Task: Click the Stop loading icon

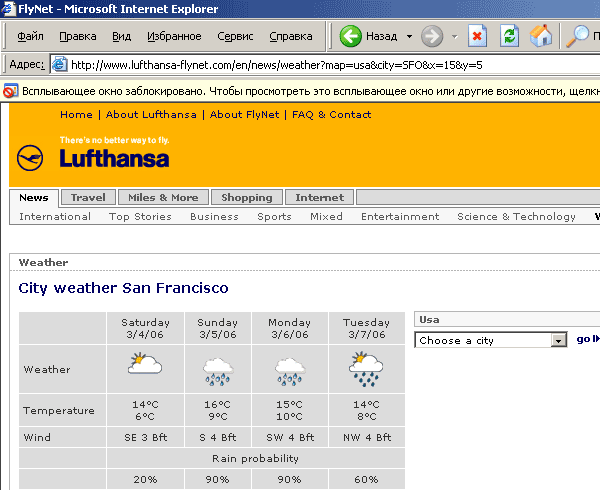Action: 477,36
